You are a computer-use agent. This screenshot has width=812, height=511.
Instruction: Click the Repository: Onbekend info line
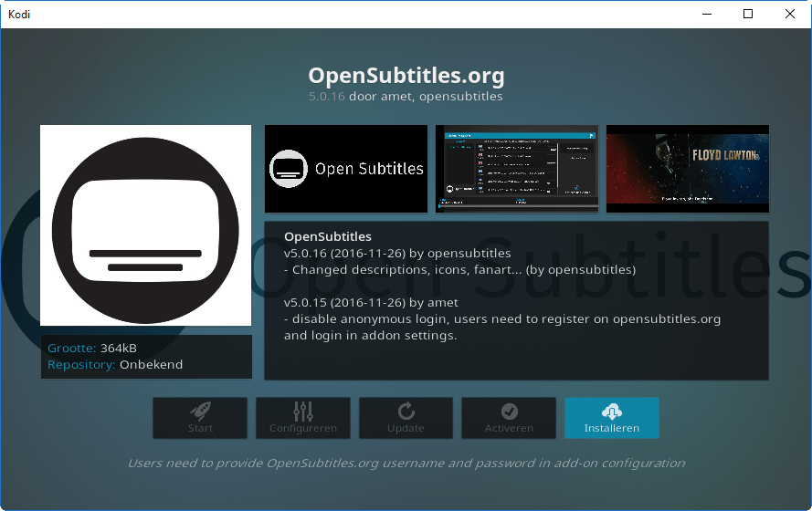(115, 365)
